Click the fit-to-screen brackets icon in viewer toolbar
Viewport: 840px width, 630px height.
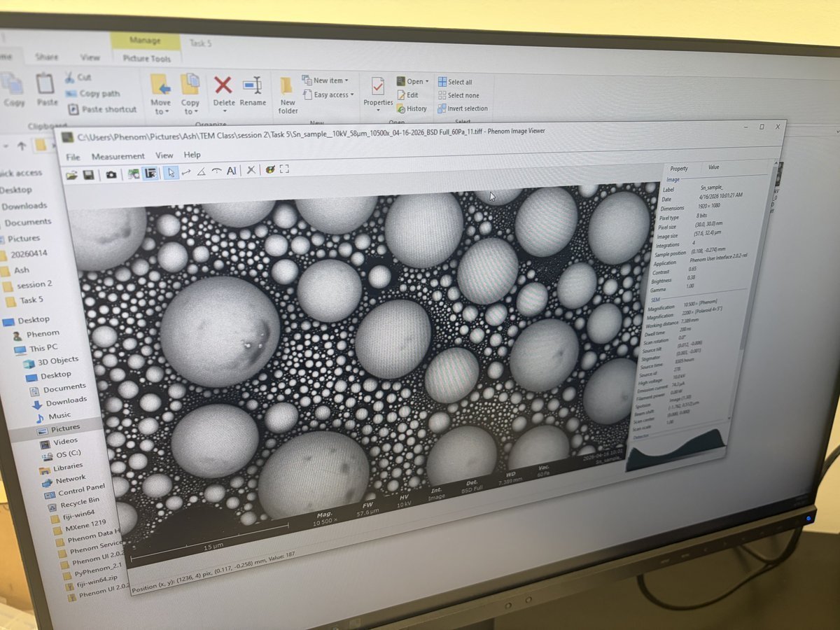pos(284,169)
